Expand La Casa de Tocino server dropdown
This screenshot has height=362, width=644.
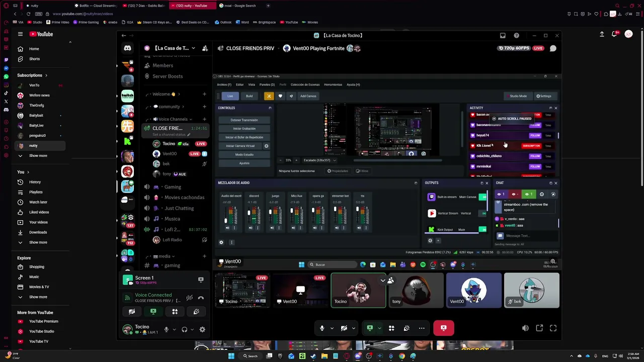193,48
